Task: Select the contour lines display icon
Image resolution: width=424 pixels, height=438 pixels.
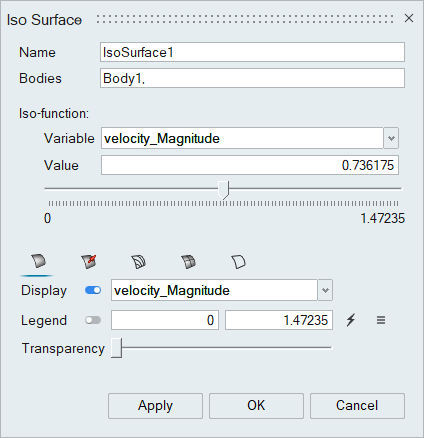Action: (x=139, y=262)
